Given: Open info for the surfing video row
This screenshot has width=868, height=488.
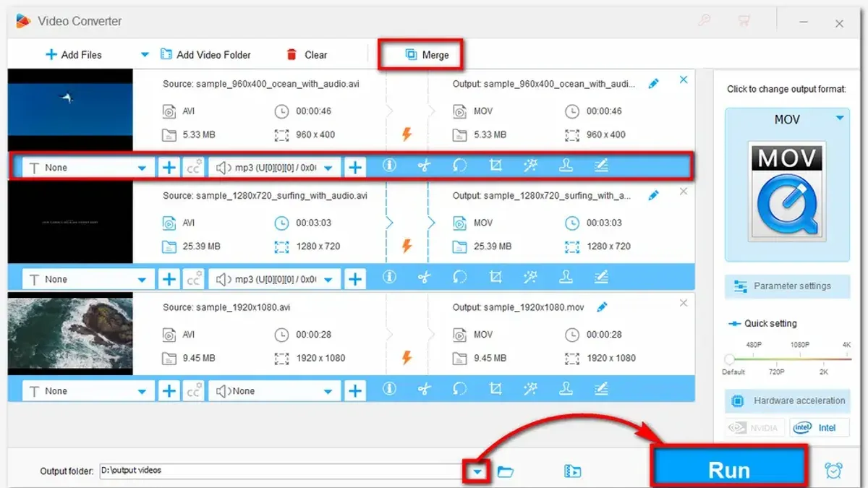Looking at the screenshot, I should (389, 278).
